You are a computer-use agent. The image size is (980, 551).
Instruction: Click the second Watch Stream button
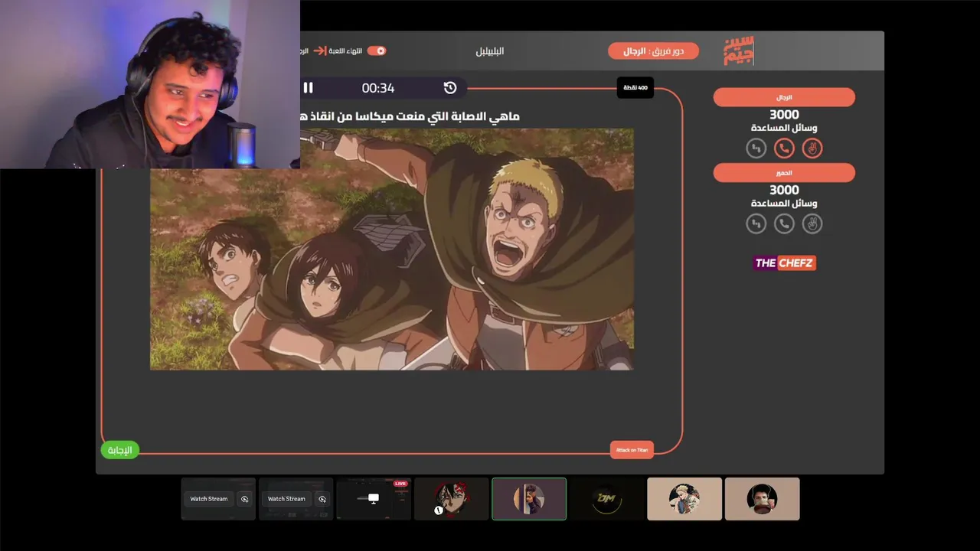[x=286, y=499]
